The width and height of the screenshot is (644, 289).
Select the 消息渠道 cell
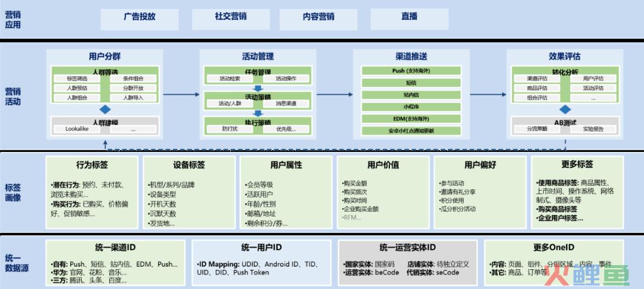[x=286, y=104]
